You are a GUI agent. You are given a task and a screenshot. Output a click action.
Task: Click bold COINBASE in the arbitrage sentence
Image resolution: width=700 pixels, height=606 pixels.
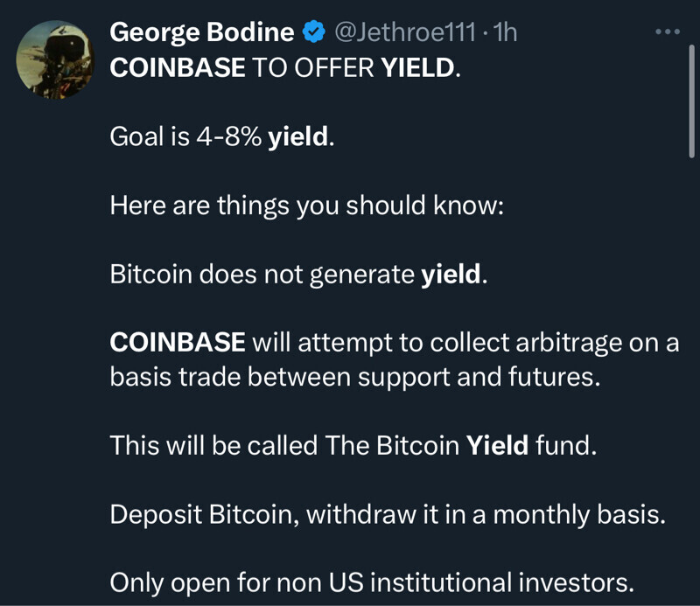[177, 342]
